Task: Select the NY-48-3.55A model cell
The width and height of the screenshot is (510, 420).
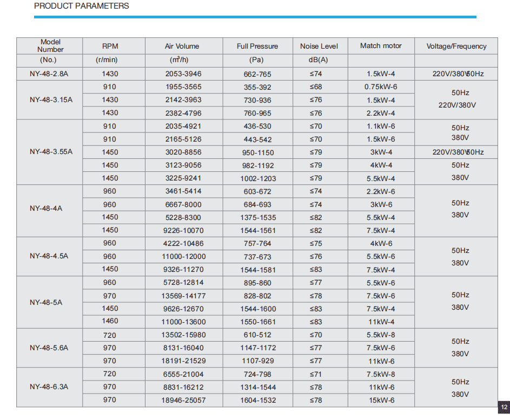Action: point(49,152)
